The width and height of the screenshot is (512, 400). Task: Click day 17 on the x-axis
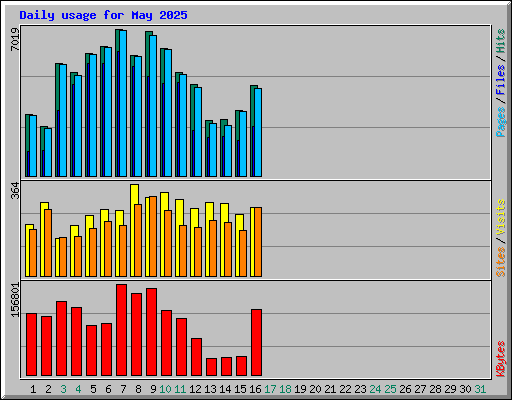pos(270,389)
